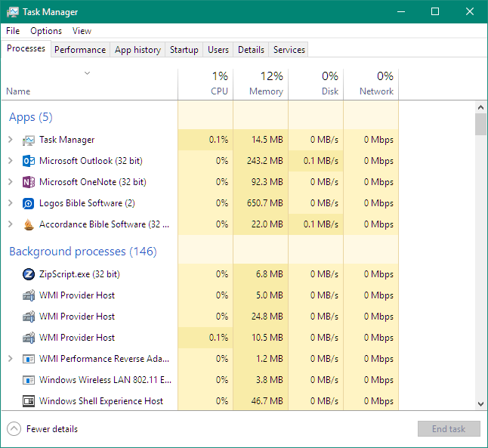Sort processes by Network column header
488x448 pixels.
[371, 84]
